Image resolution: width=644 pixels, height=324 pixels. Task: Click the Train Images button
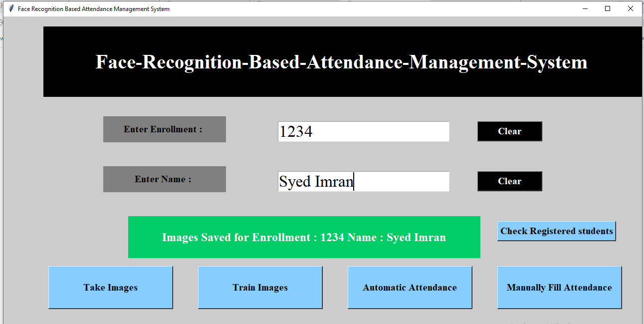coord(260,287)
